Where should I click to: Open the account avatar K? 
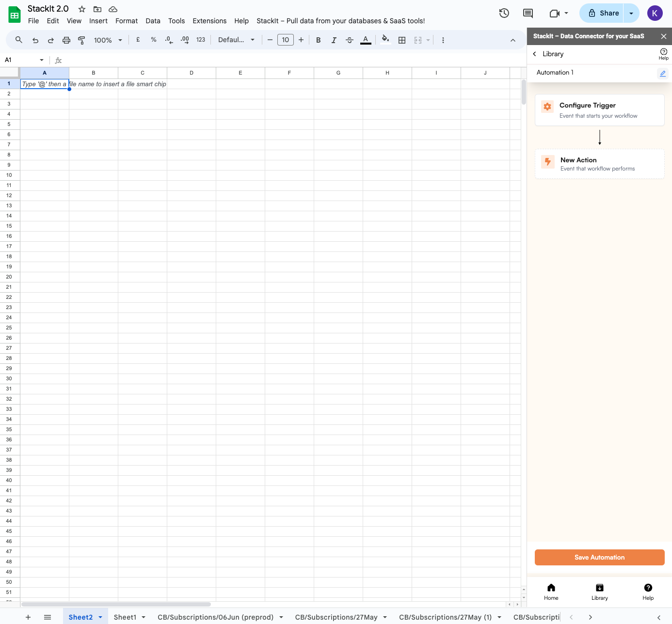click(x=655, y=13)
